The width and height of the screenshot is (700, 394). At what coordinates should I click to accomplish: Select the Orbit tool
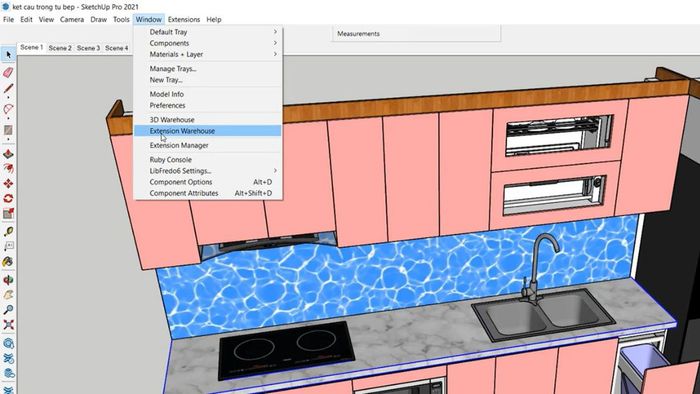8,280
